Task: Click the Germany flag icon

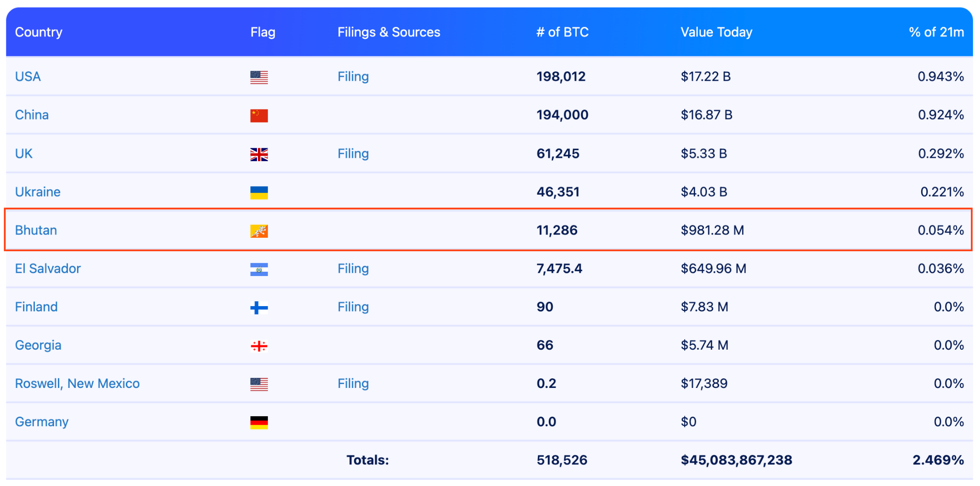Action: click(259, 422)
